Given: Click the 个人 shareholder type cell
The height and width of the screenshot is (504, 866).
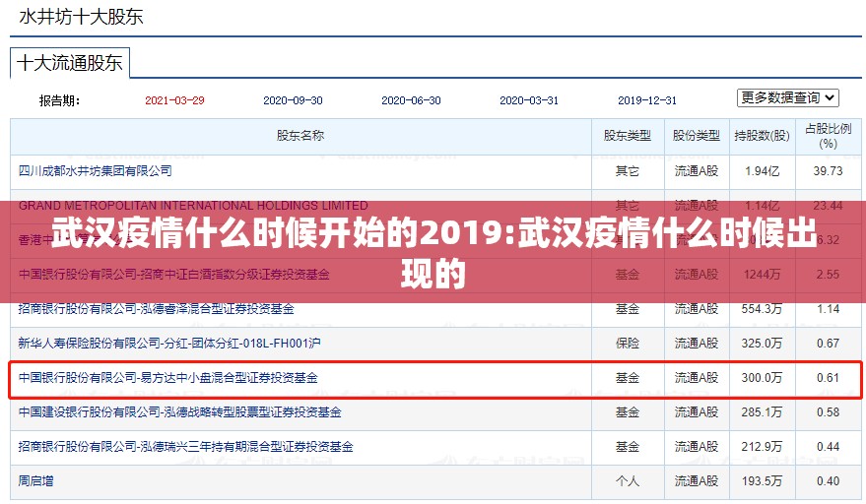Looking at the screenshot, I should point(628,480).
